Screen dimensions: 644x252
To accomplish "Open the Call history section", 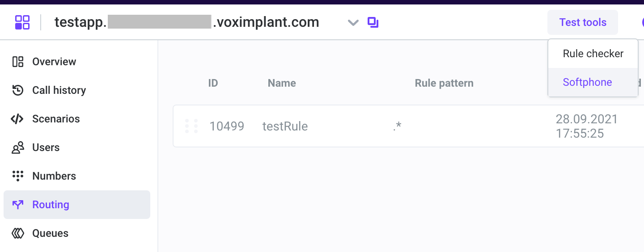I will pos(59,90).
